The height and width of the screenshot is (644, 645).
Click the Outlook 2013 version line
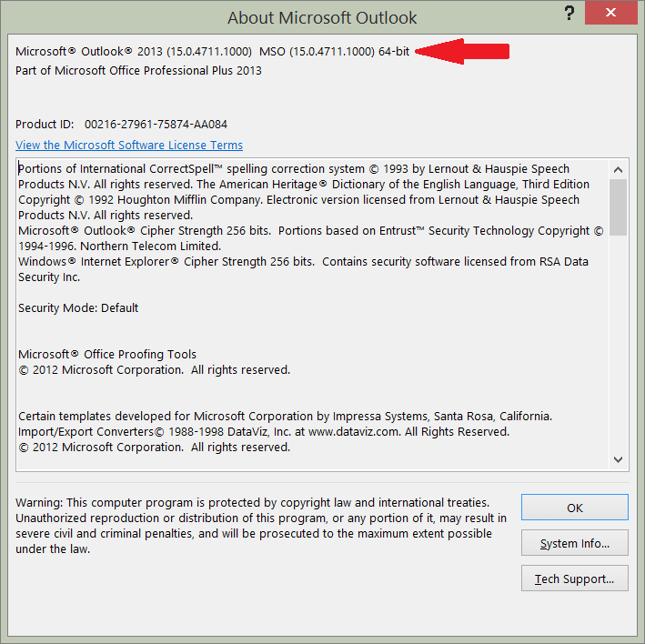click(x=213, y=52)
